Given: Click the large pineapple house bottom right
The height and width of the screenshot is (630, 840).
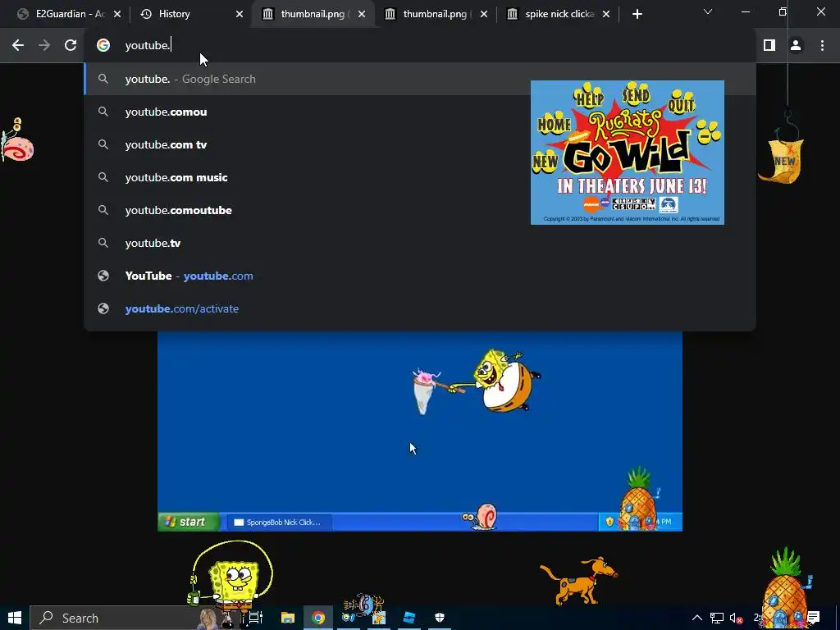Looking at the screenshot, I should point(786,587).
